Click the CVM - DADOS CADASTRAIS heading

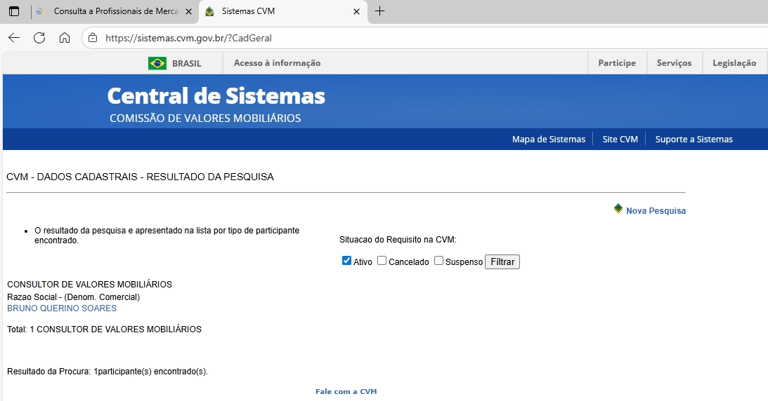tap(140, 177)
